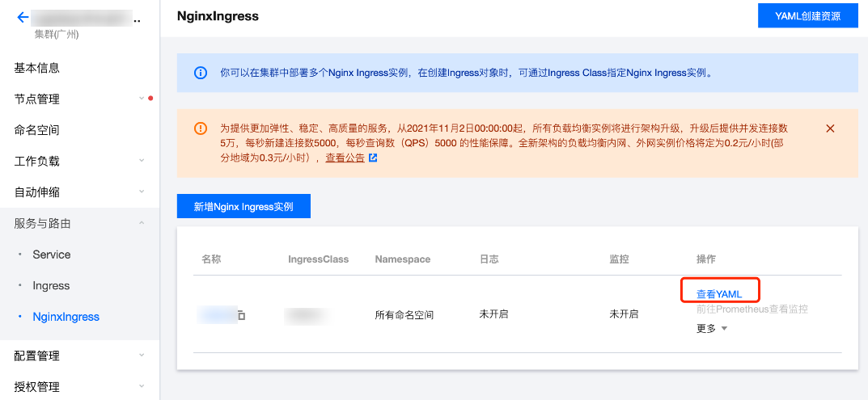Click the YAML创建资源 button

pyautogui.click(x=807, y=16)
